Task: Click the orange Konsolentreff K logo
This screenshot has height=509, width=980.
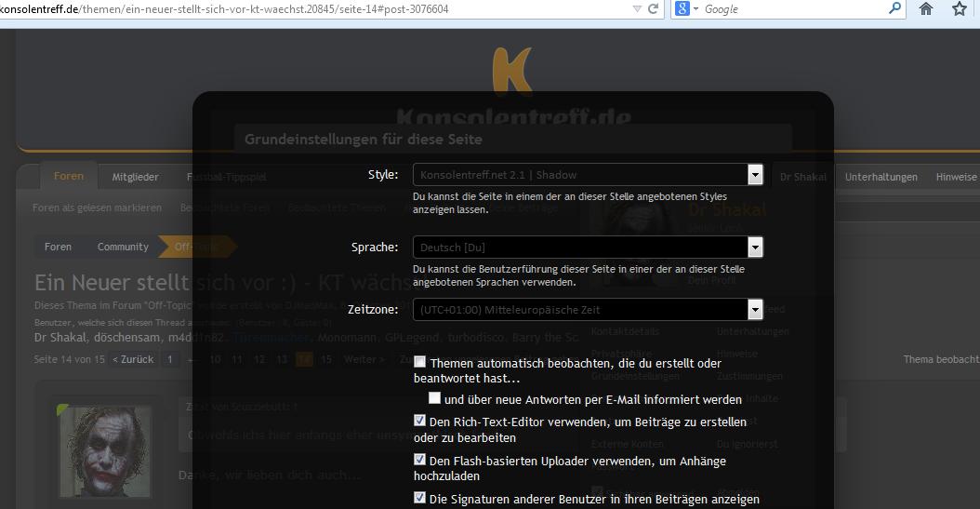Action: pyautogui.click(x=512, y=70)
